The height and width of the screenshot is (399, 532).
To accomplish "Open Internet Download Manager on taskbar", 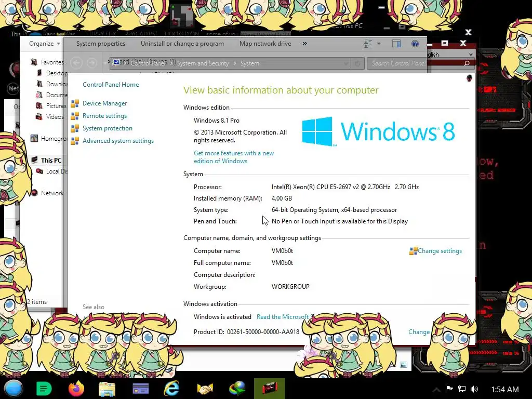I will (237, 389).
